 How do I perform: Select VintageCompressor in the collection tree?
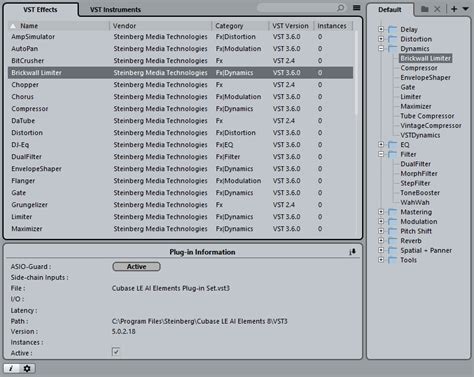[x=431, y=126]
